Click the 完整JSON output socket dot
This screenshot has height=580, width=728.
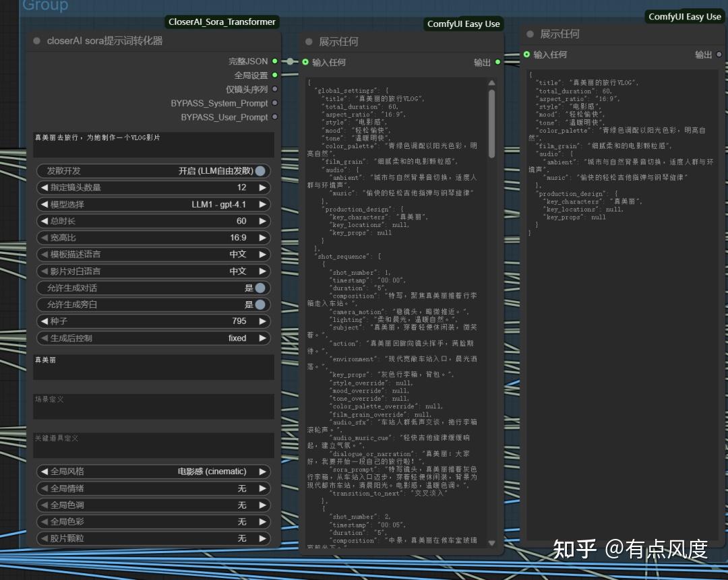(274, 61)
